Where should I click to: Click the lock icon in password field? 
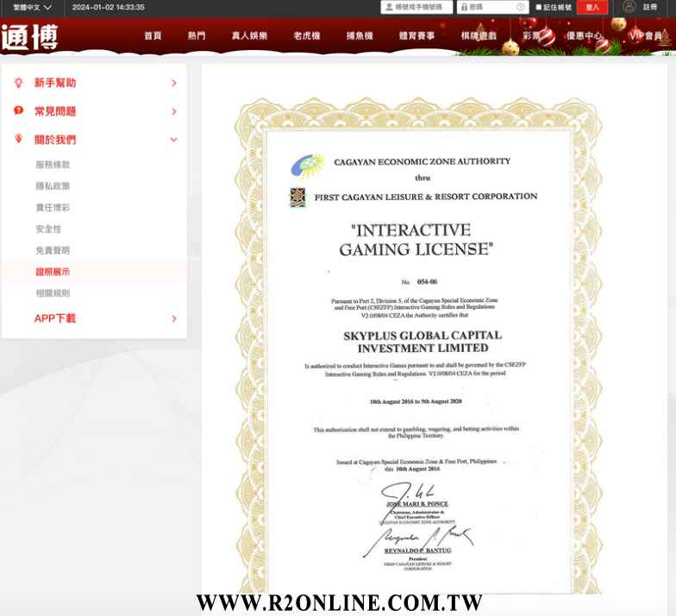click(464, 7)
